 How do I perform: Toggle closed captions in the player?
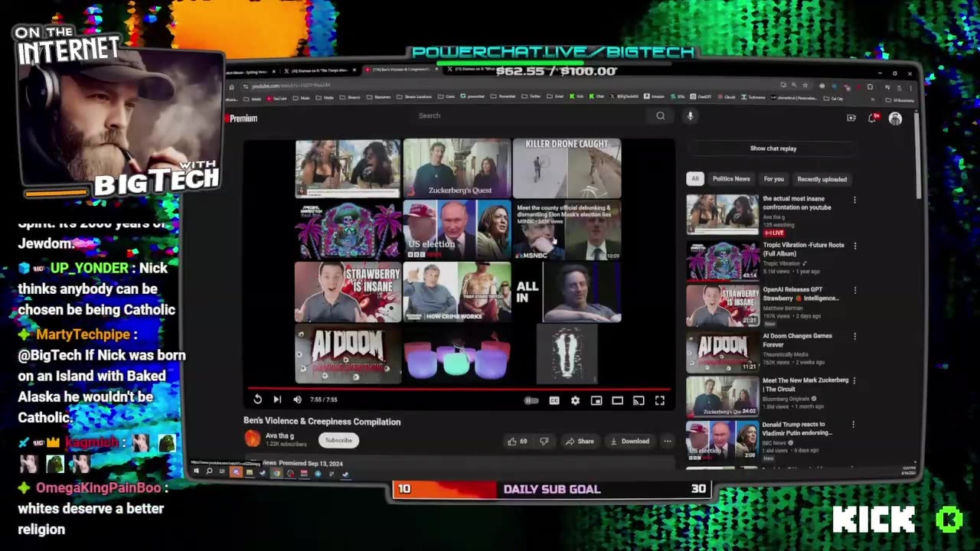click(554, 400)
